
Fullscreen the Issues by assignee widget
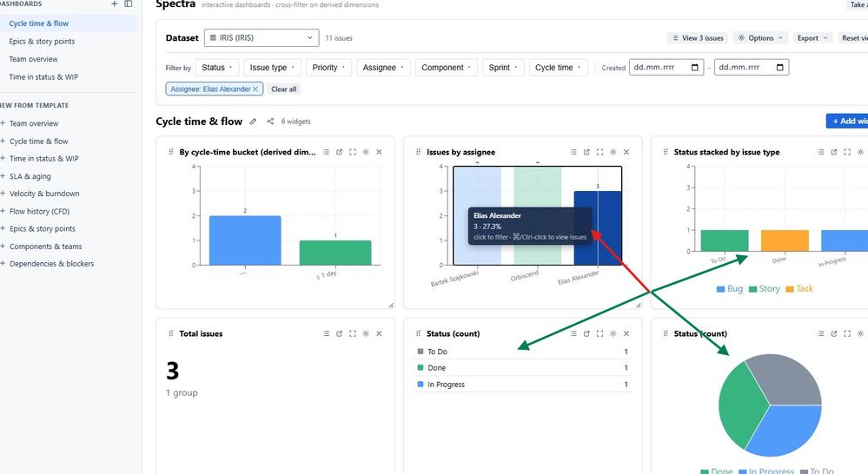coord(600,152)
